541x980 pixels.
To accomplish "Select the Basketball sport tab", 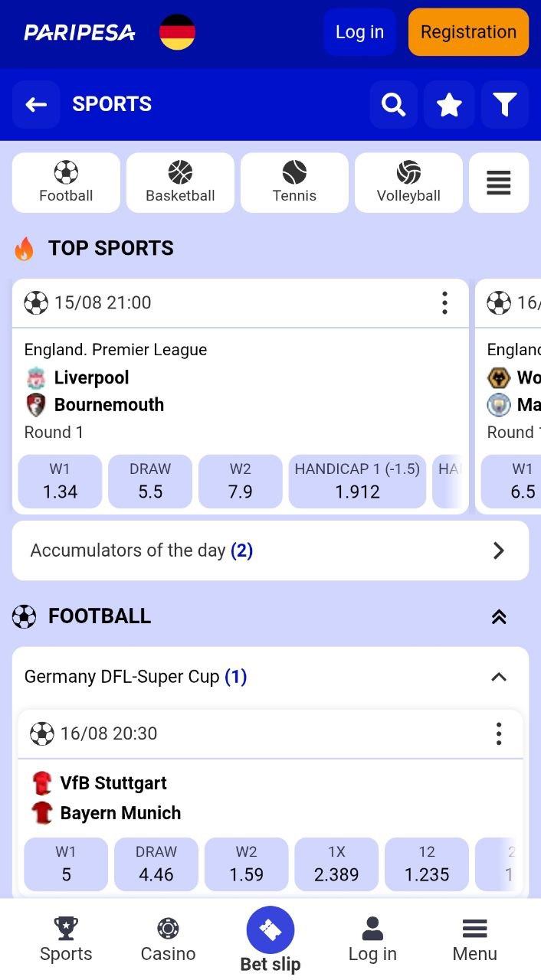I will point(180,183).
